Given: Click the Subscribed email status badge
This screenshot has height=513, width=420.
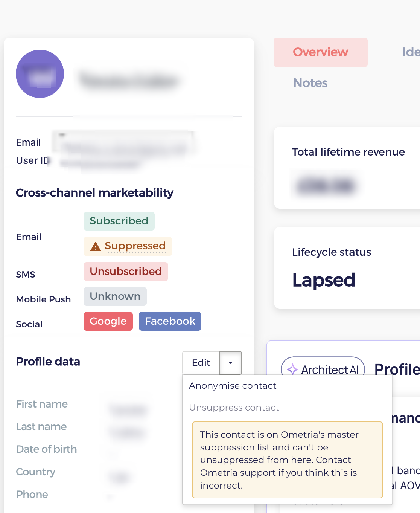Looking at the screenshot, I should (x=119, y=221).
